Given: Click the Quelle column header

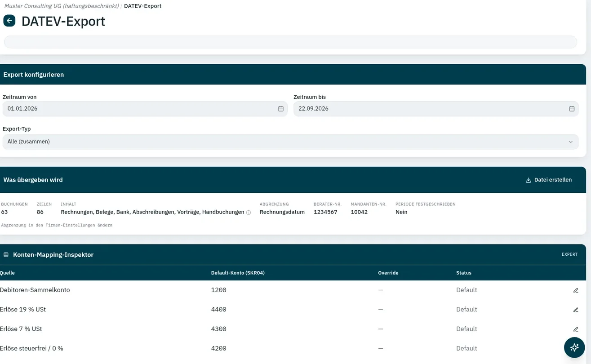Looking at the screenshot, I should tap(7, 273).
